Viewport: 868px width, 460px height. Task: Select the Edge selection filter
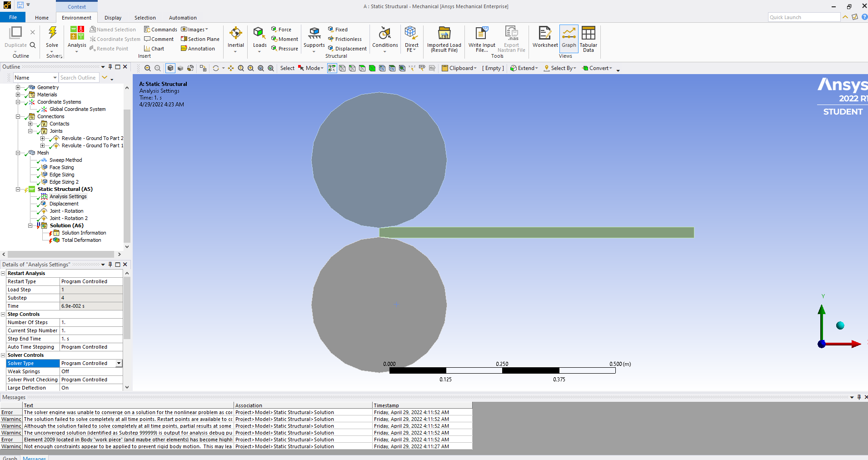[352, 68]
